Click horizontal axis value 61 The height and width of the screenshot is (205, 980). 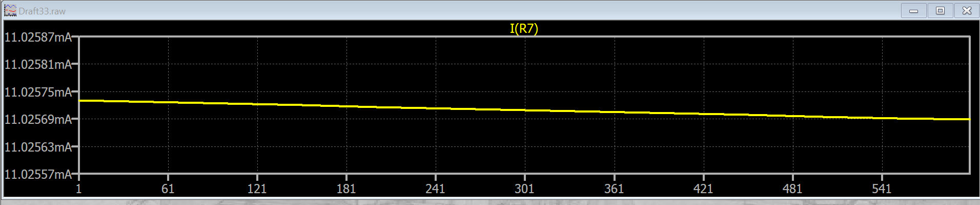click(x=168, y=189)
